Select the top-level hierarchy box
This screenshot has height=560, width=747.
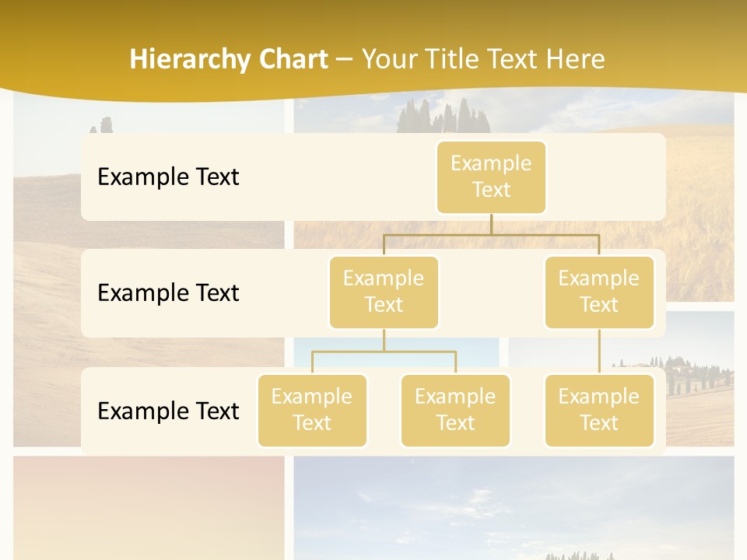tap(491, 177)
